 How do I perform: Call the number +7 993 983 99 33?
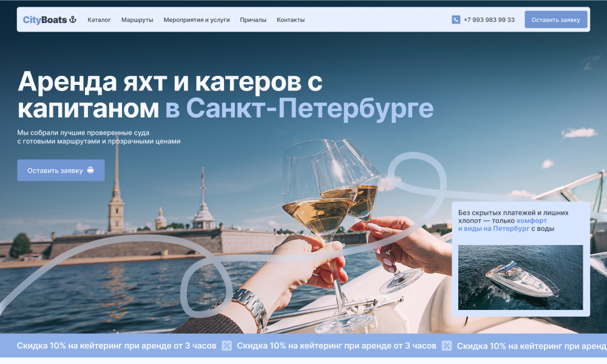tap(489, 20)
